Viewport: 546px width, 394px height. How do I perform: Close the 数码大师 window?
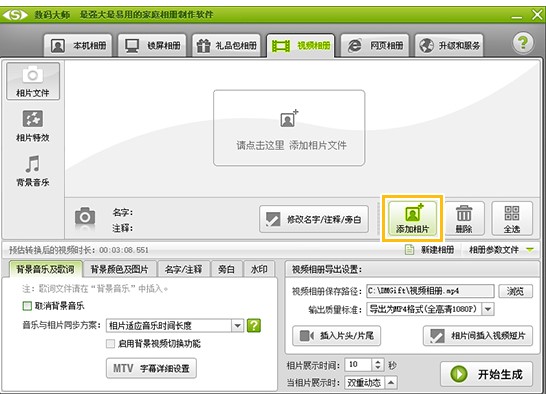[x=537, y=14]
